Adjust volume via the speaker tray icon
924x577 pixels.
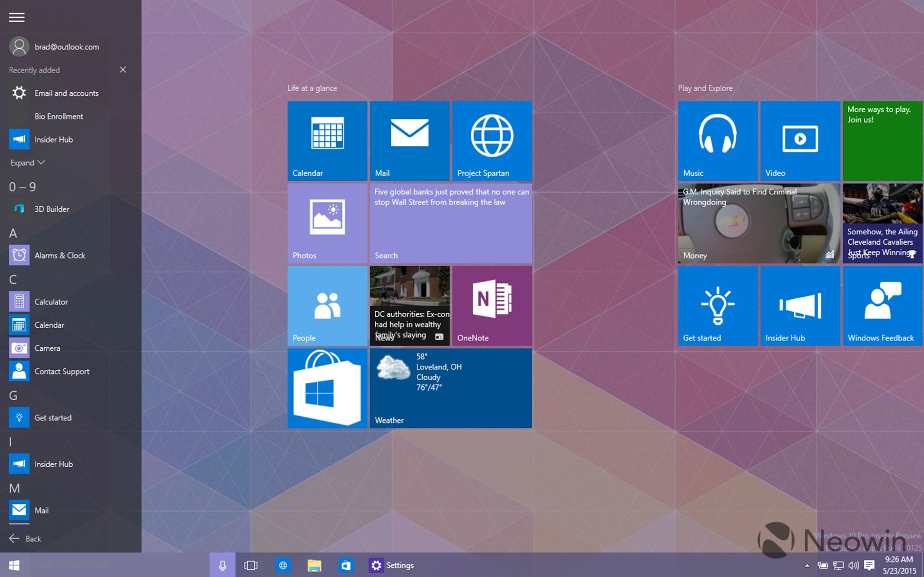(x=853, y=566)
